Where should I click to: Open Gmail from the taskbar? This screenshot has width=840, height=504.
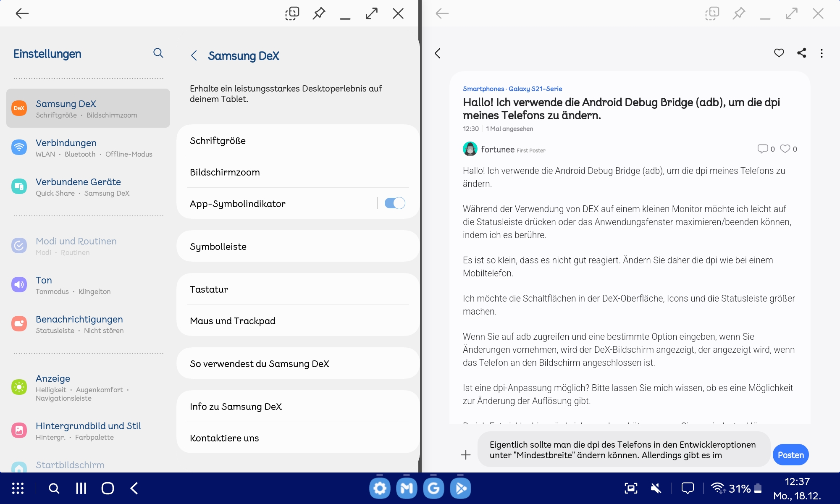(x=407, y=488)
